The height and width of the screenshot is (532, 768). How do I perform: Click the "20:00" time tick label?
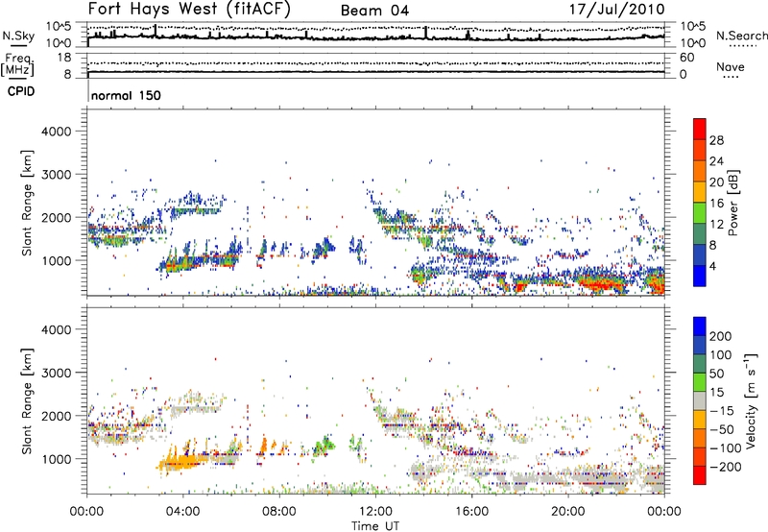pos(568,512)
